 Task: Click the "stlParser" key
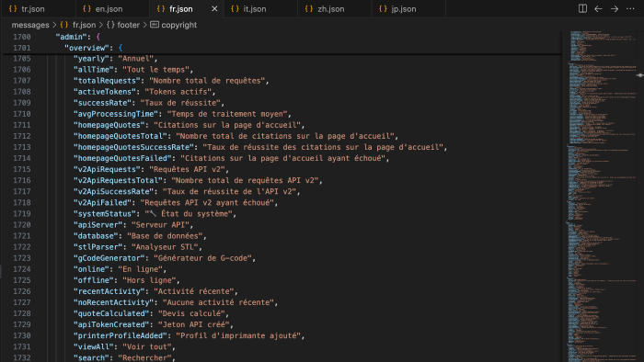[x=98, y=247]
